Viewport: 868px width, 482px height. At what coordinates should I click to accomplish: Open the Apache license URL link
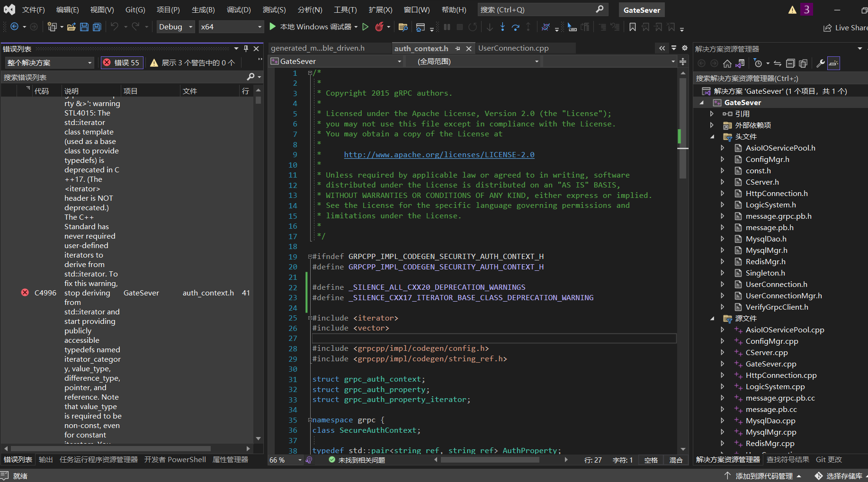click(439, 154)
